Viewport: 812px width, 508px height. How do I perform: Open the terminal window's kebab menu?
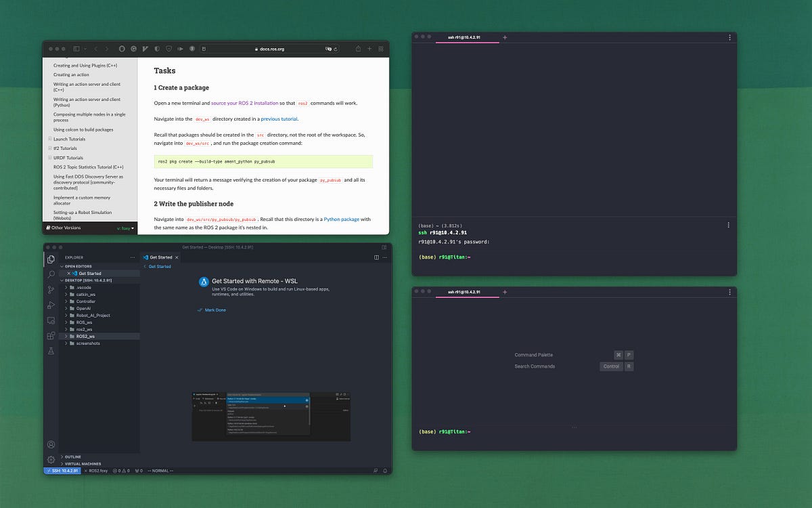(x=729, y=37)
